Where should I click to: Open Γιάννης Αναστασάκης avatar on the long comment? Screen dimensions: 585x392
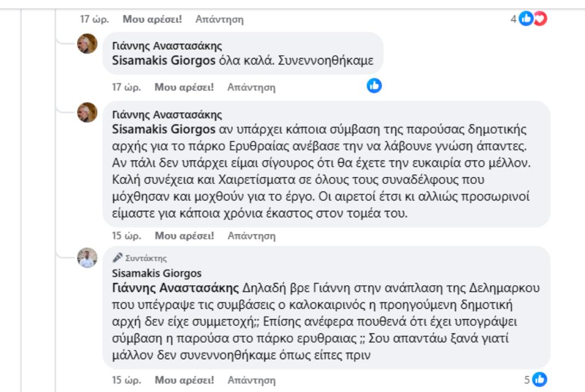coord(87,112)
